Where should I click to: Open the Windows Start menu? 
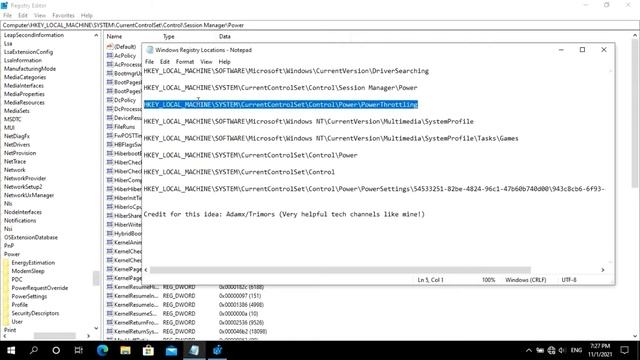[11, 350]
